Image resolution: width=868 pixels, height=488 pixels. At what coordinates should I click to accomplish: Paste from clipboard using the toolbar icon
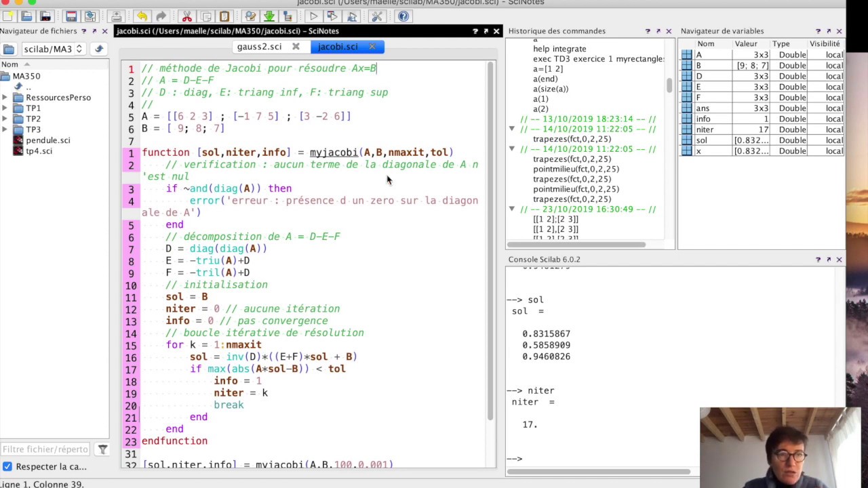pyautogui.click(x=224, y=16)
